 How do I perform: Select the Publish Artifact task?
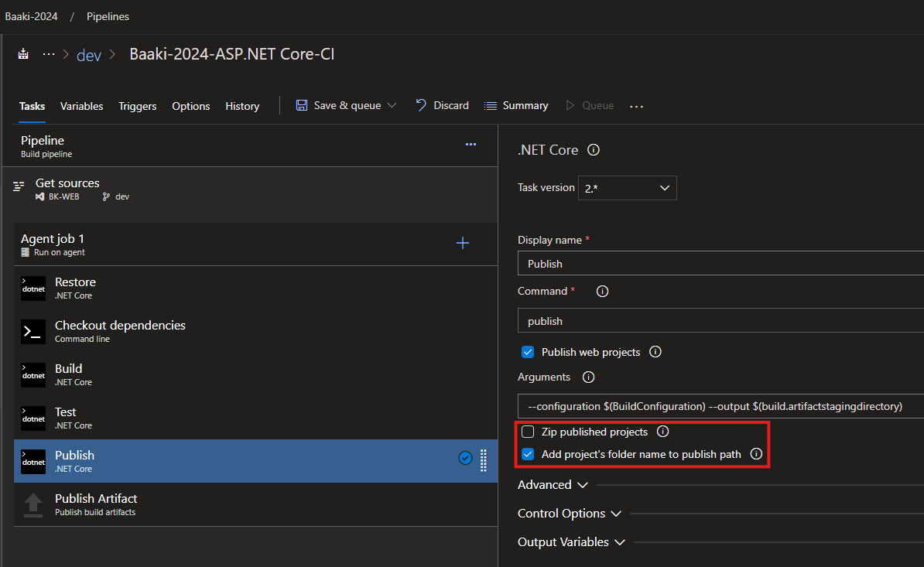(x=255, y=504)
